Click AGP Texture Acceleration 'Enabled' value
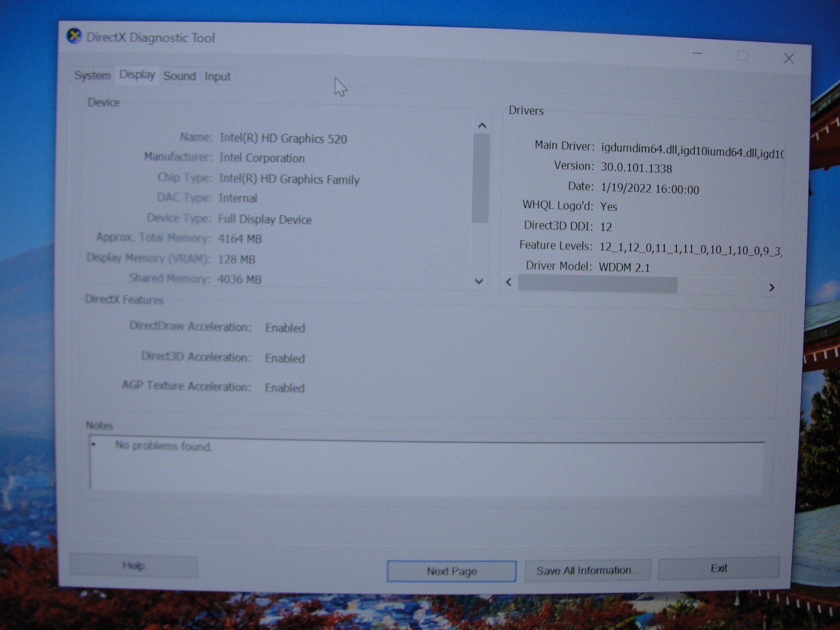The width and height of the screenshot is (840, 630). coord(285,388)
